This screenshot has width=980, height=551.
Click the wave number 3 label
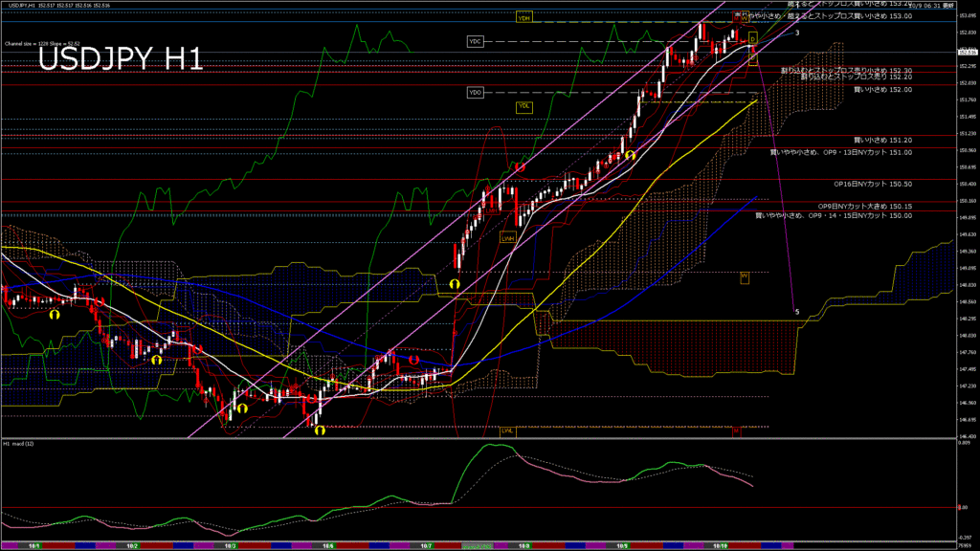coord(797,33)
